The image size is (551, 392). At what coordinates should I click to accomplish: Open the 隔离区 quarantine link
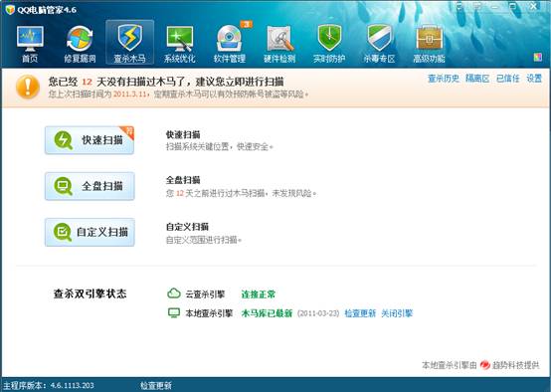coord(477,79)
